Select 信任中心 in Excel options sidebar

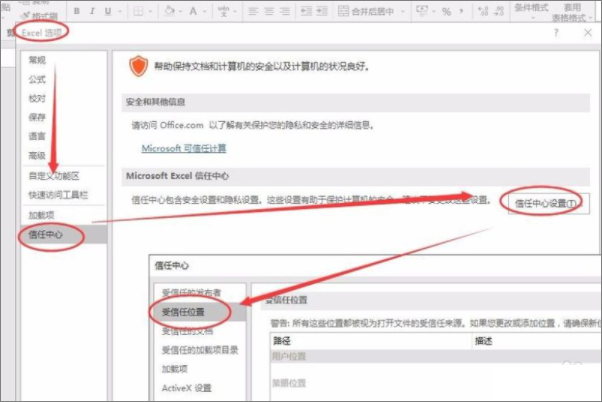click(63, 234)
